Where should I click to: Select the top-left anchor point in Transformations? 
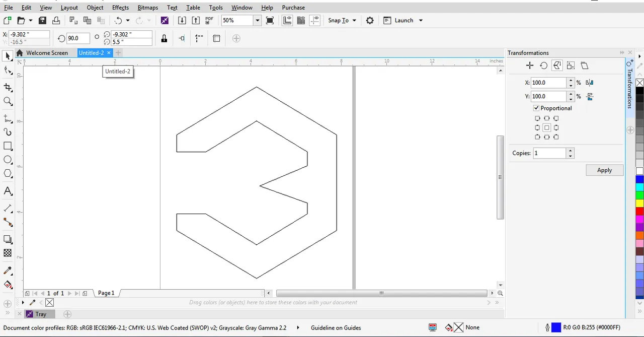pyautogui.click(x=537, y=118)
